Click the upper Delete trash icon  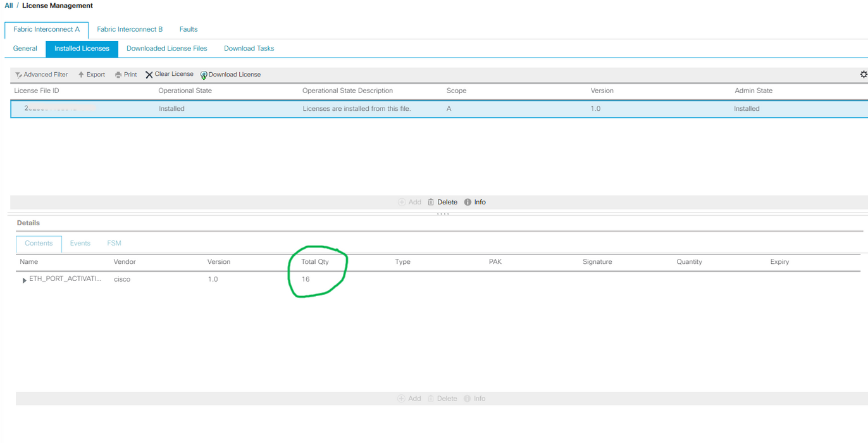pos(431,202)
